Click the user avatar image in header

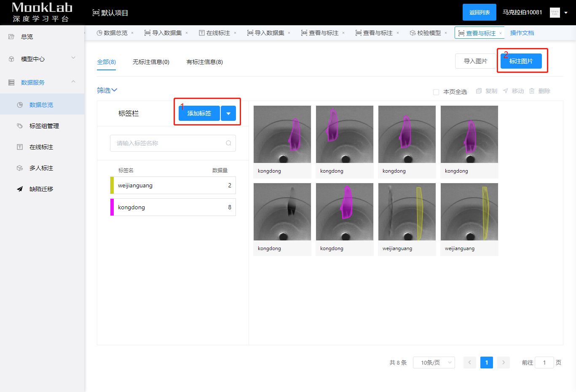coord(555,13)
